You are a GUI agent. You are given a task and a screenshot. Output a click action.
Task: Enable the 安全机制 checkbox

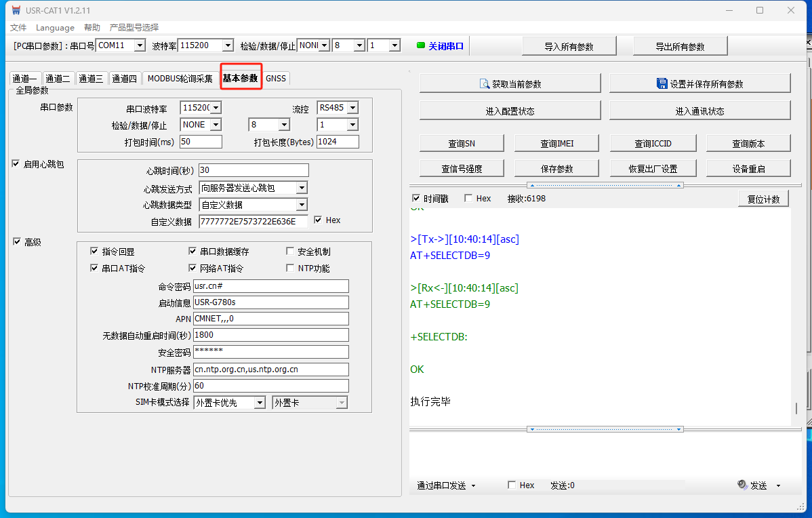(291, 252)
